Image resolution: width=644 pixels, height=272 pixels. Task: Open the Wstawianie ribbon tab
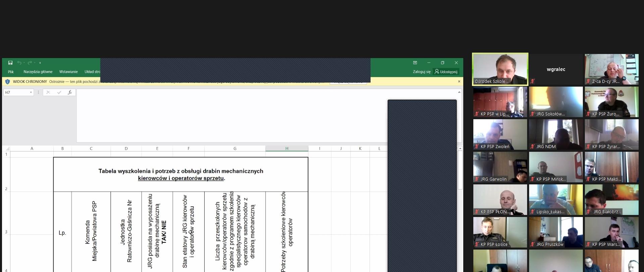click(x=68, y=72)
